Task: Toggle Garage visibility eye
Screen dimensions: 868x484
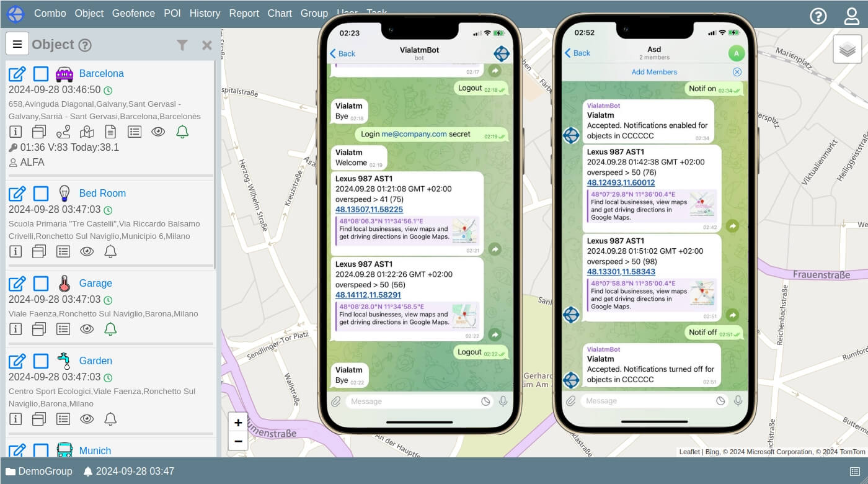Action: tap(87, 329)
